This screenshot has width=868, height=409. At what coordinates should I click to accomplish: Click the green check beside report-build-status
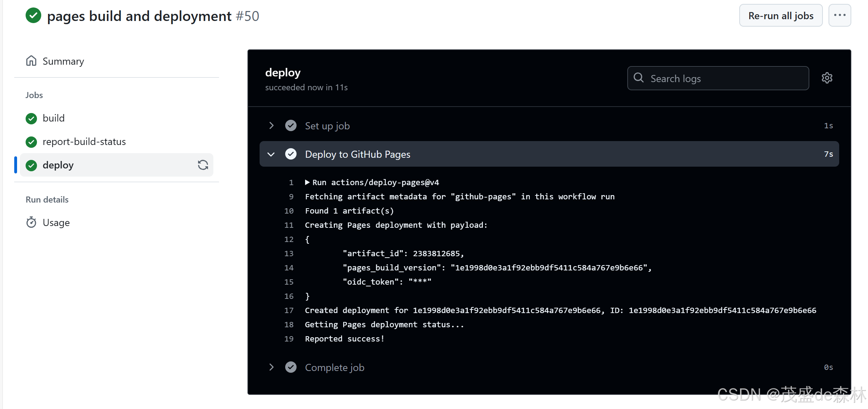pos(31,142)
